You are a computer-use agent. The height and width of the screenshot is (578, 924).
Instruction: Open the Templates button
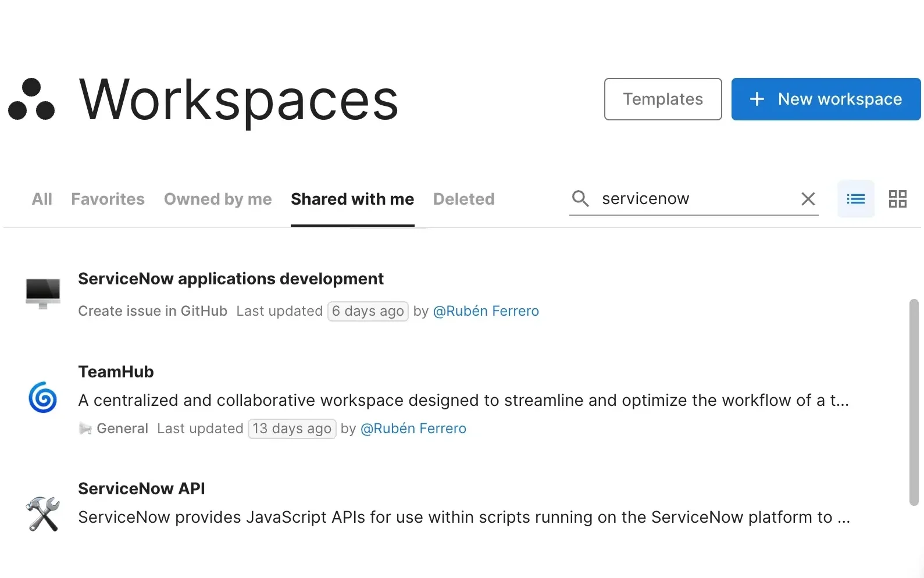(x=663, y=99)
